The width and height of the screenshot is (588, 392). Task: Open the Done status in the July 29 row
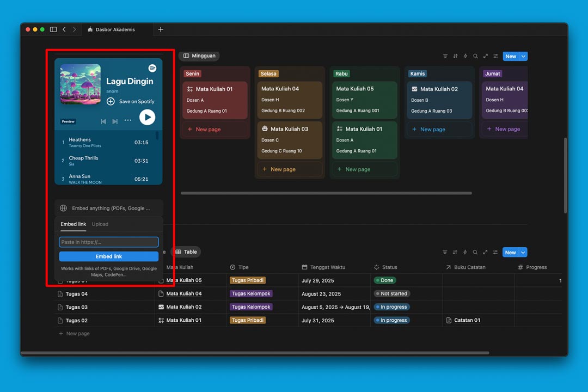click(x=385, y=280)
